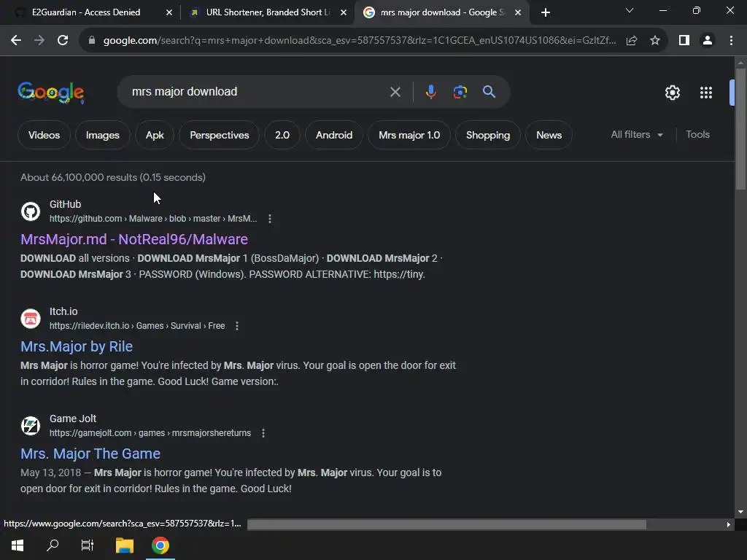
Task: Click the github.com breadcrumb URL
Action: (153, 219)
